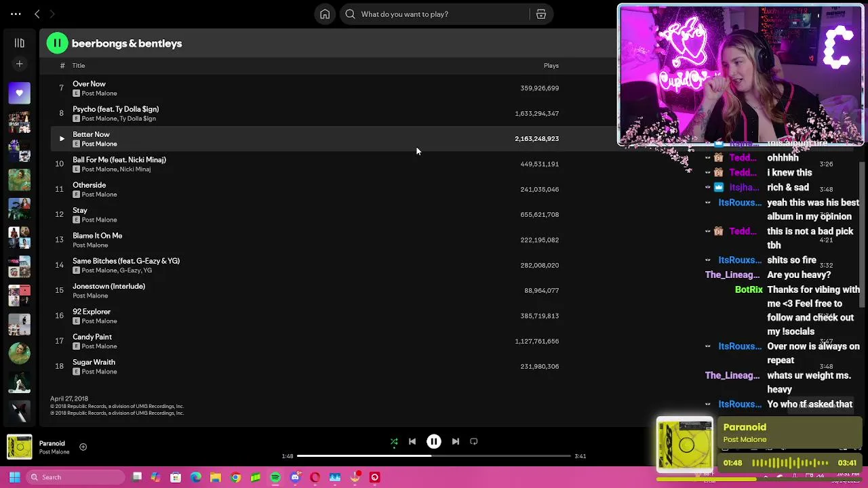Open the Spotify three-dots main menu
Viewport: 868px width, 488px height.
[x=16, y=14]
